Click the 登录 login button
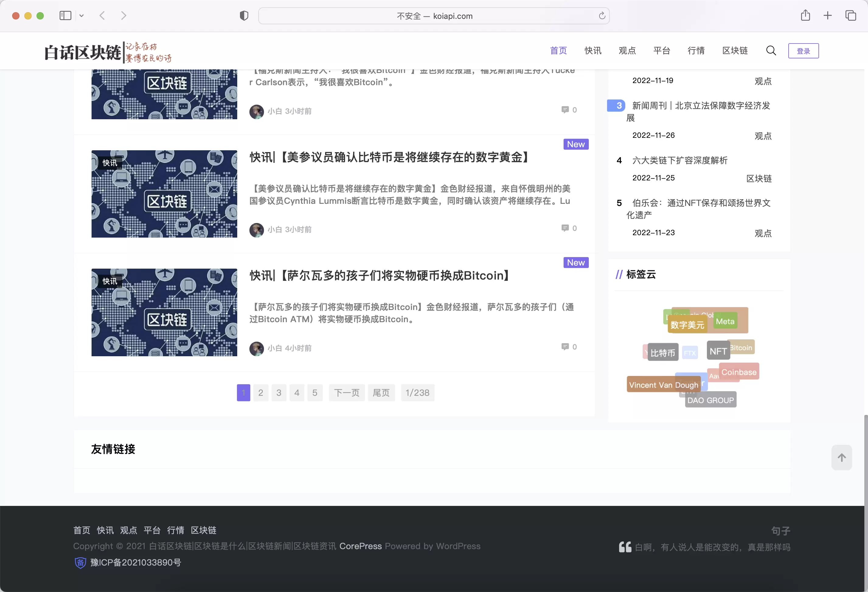868x592 pixels. [x=804, y=51]
